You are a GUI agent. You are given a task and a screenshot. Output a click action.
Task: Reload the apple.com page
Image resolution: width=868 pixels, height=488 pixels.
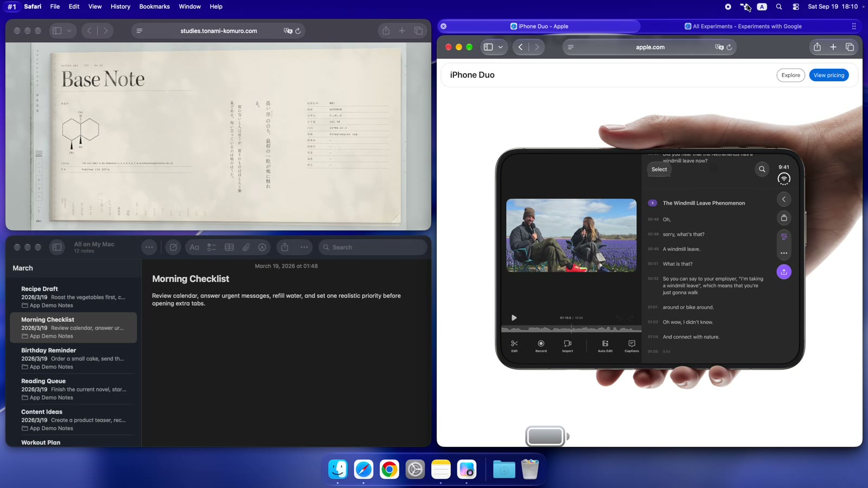[x=730, y=47]
